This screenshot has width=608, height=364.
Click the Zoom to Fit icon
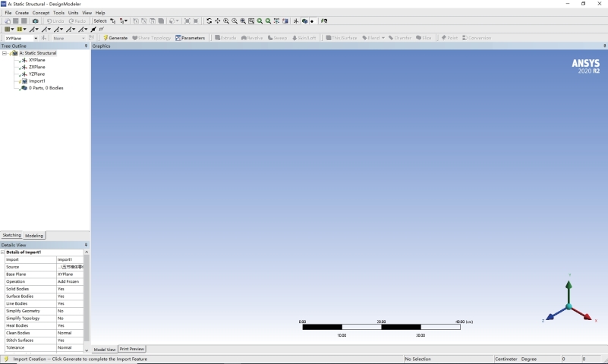tap(243, 21)
